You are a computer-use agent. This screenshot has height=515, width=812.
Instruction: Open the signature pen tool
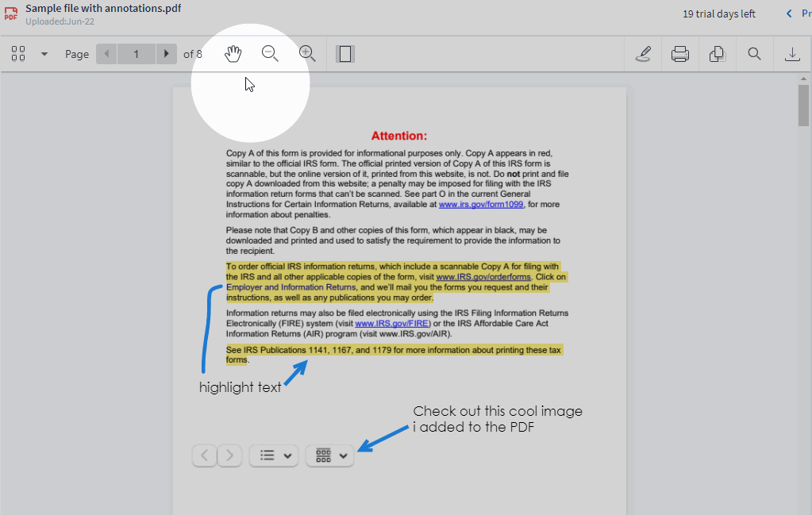[644, 54]
